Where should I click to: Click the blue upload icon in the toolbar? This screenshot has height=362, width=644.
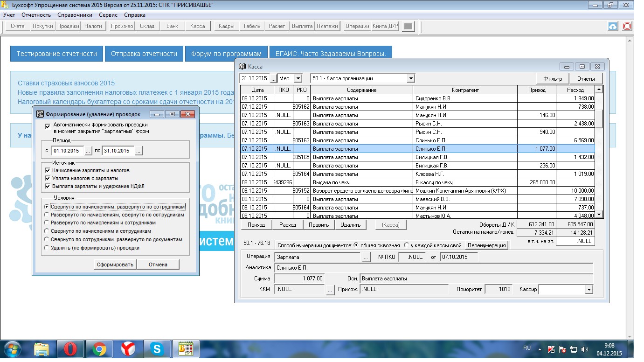pos(613,26)
